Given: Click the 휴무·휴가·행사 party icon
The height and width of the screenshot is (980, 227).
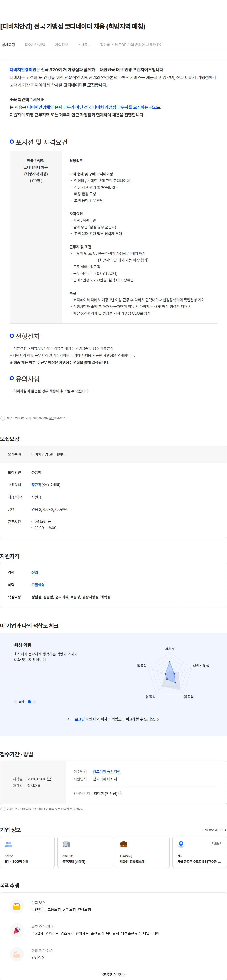Looking at the screenshot, I should point(17,930).
